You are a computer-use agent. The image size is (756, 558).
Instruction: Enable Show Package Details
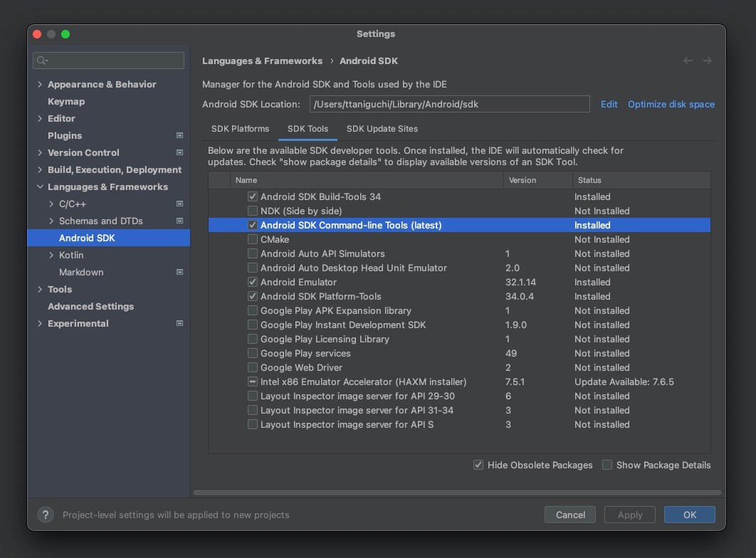[607, 465]
